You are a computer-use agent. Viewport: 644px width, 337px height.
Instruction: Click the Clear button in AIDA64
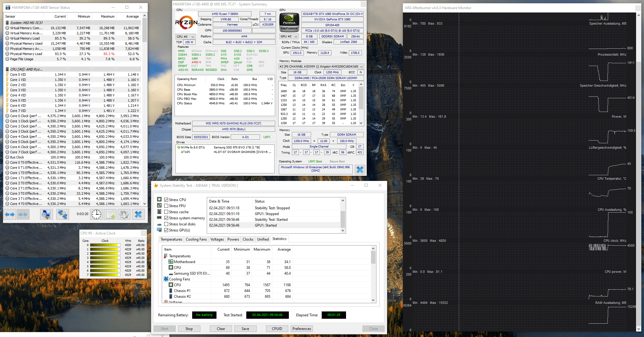tap(221, 328)
